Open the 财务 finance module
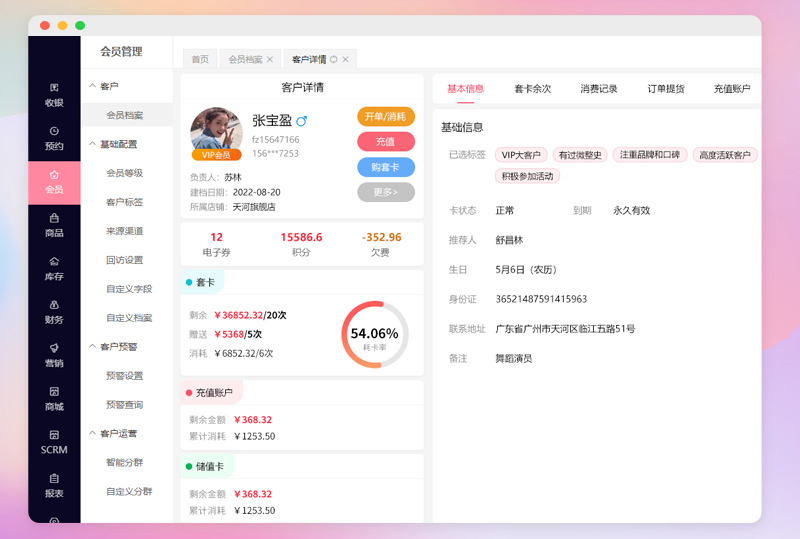The width and height of the screenshot is (800, 539). (x=54, y=312)
